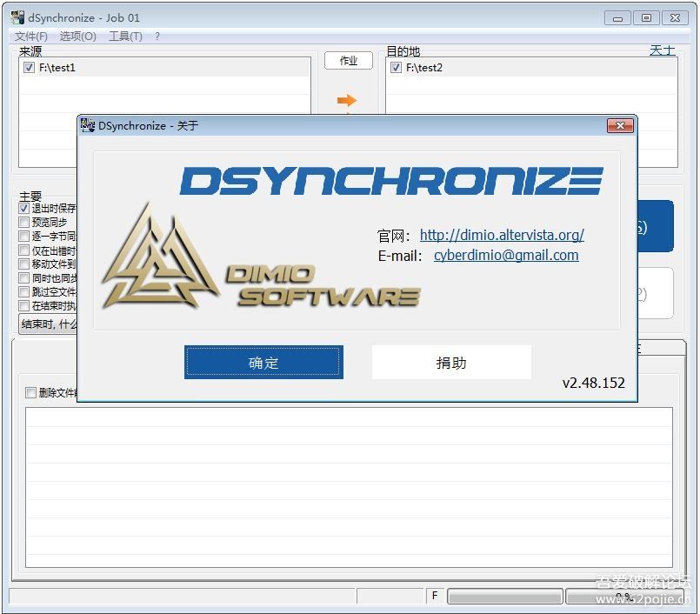Open the 文件(F) menu

(x=30, y=37)
